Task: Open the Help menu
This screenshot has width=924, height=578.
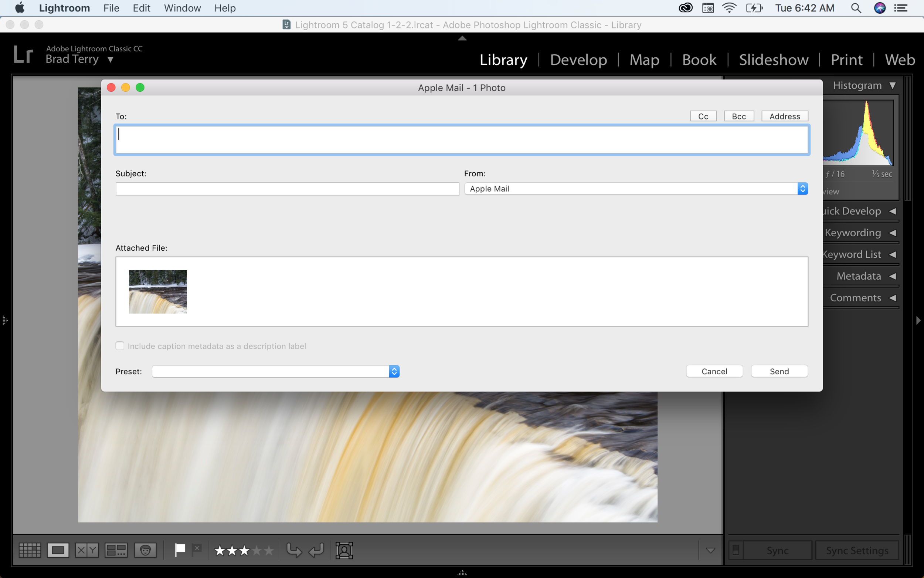Action: click(x=225, y=8)
